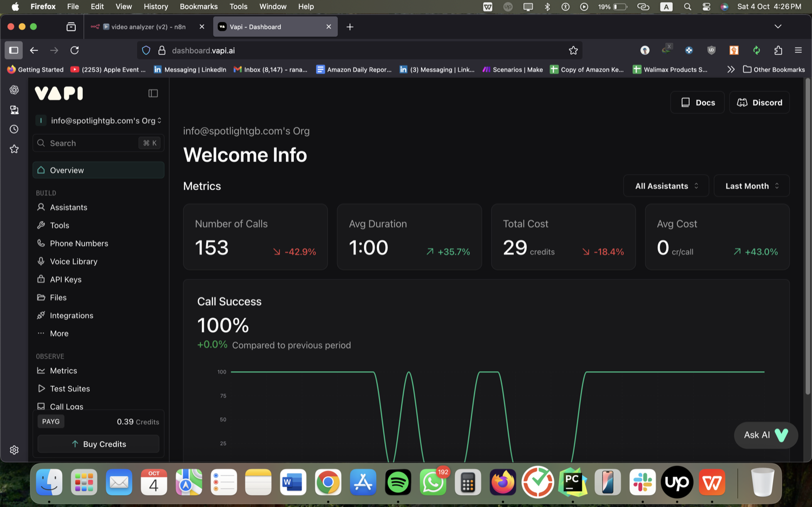Open Firefox View icon
812x507 pixels.
coord(71,27)
